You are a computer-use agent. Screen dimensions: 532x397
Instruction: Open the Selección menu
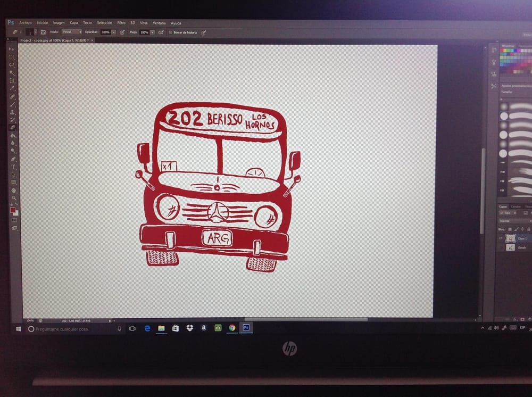click(104, 23)
